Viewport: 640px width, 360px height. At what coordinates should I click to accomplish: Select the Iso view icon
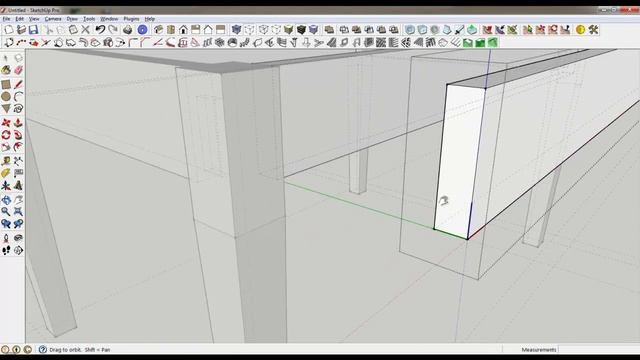(158, 29)
